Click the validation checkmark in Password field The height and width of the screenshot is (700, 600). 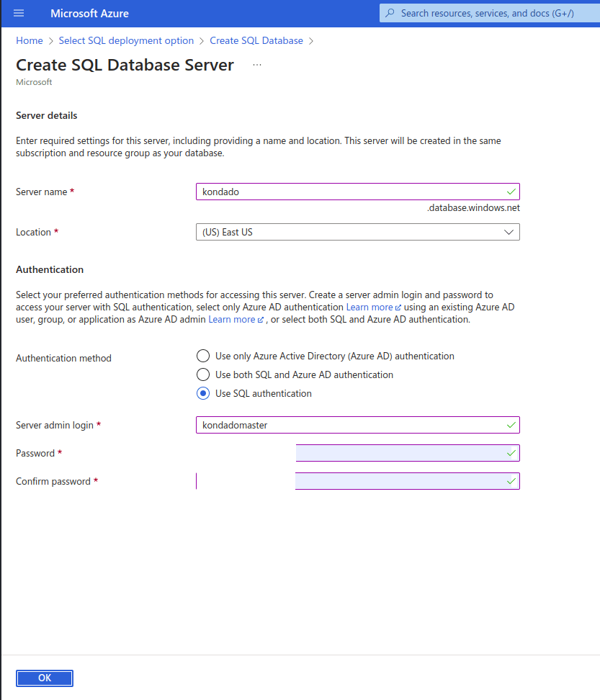click(511, 453)
